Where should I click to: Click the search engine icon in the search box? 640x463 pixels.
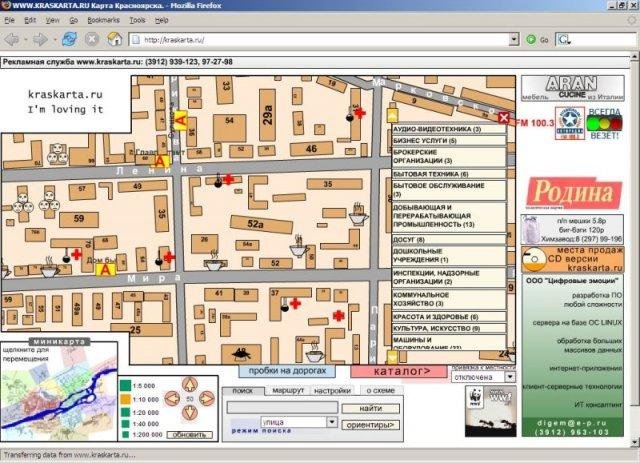pyautogui.click(x=564, y=40)
